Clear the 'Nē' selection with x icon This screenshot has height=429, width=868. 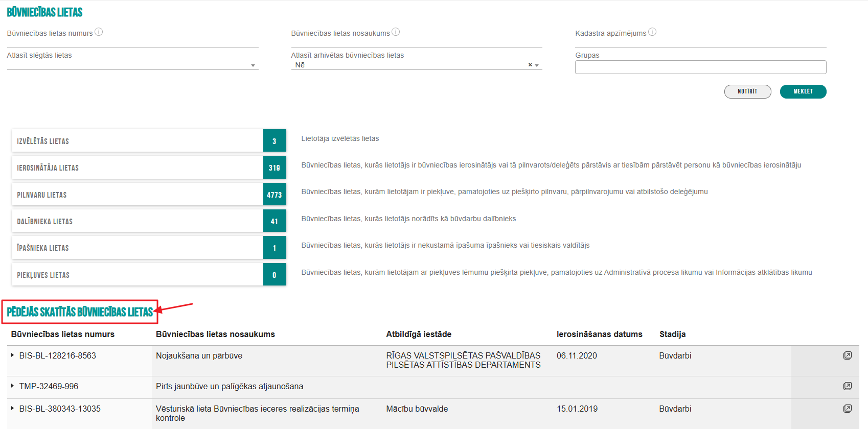pyautogui.click(x=530, y=65)
